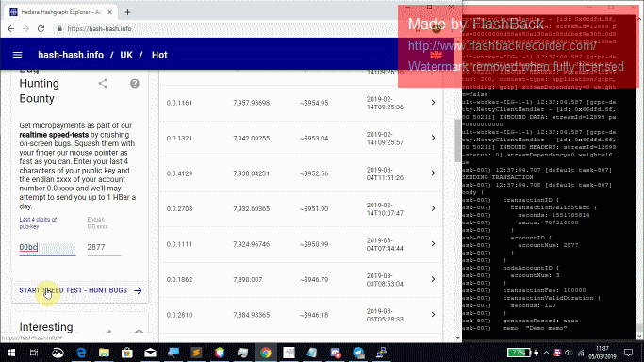Expand the row for account 0.0.2708
This screenshot has height=362, width=644.
click(x=433, y=208)
